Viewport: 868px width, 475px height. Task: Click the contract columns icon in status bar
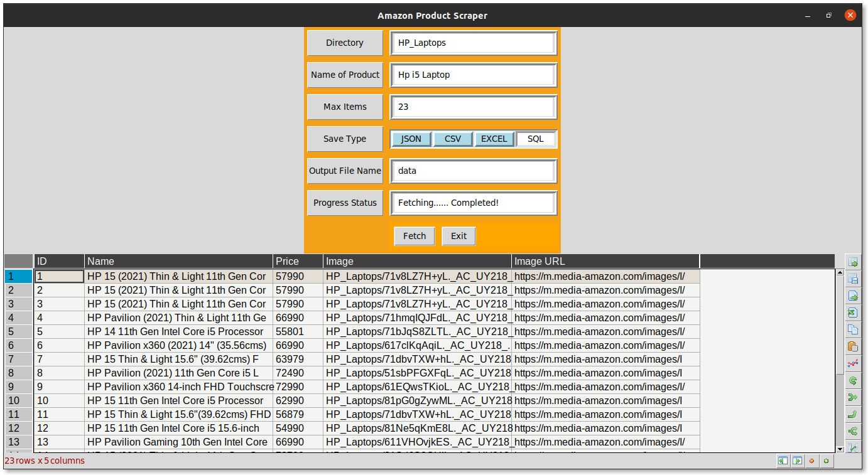tap(783, 461)
